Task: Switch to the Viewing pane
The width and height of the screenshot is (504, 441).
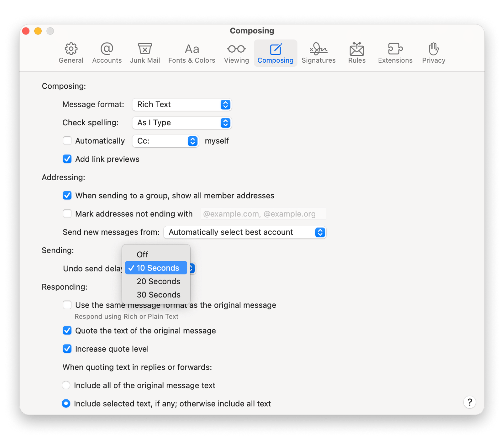Action: pyautogui.click(x=236, y=53)
